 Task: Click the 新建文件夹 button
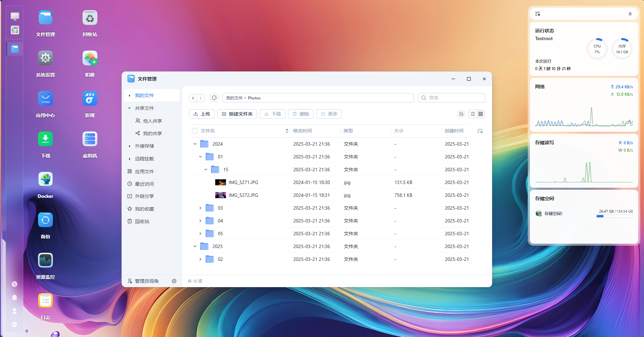(237, 114)
